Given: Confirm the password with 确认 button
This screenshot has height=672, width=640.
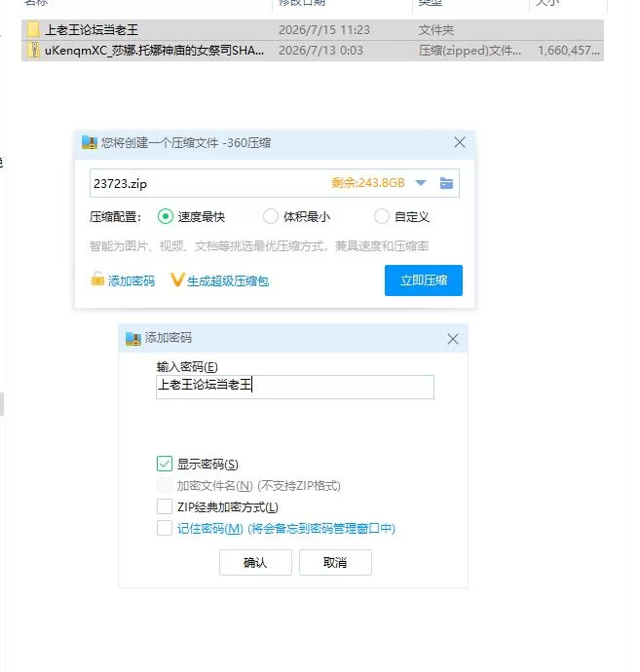Looking at the screenshot, I should (255, 562).
